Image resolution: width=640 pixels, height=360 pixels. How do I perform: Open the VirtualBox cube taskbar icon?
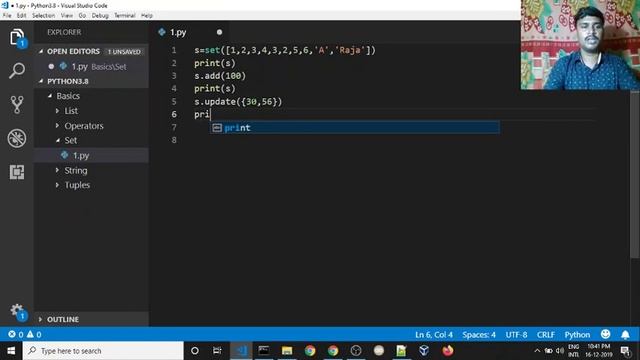pyautogui.click(x=424, y=351)
